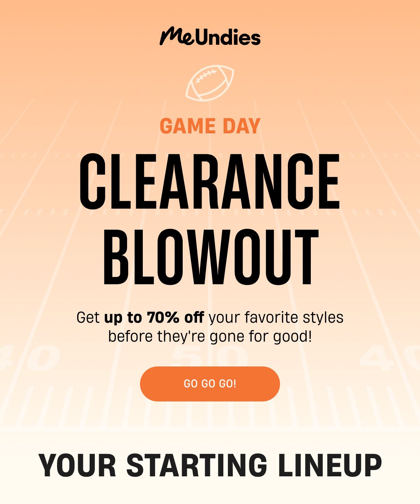Click the orange GAME DAY heading
The width and height of the screenshot is (420, 504).
coord(210,126)
